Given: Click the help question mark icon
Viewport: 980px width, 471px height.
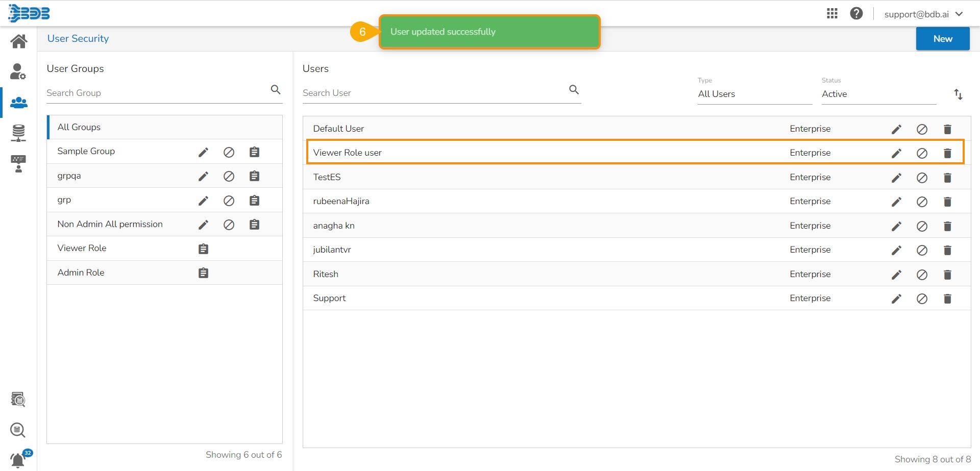Looking at the screenshot, I should point(856,14).
